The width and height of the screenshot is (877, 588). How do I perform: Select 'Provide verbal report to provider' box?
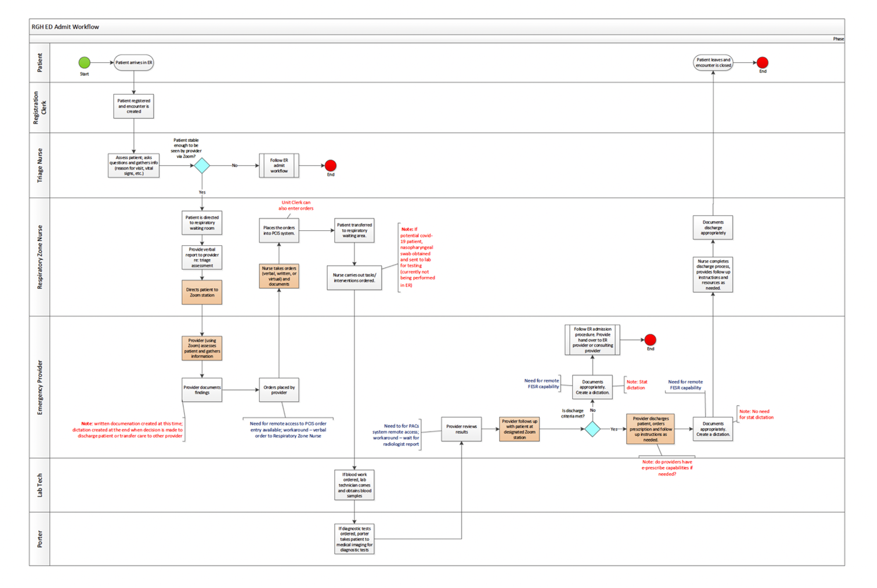[202, 257]
